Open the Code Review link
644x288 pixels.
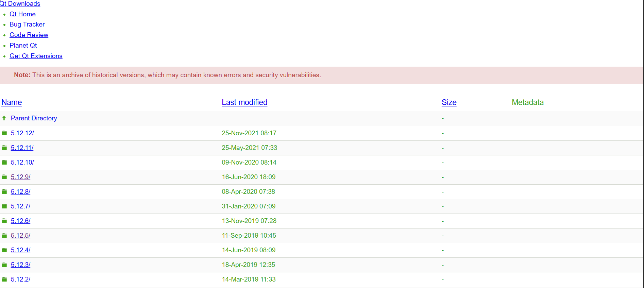tap(29, 35)
